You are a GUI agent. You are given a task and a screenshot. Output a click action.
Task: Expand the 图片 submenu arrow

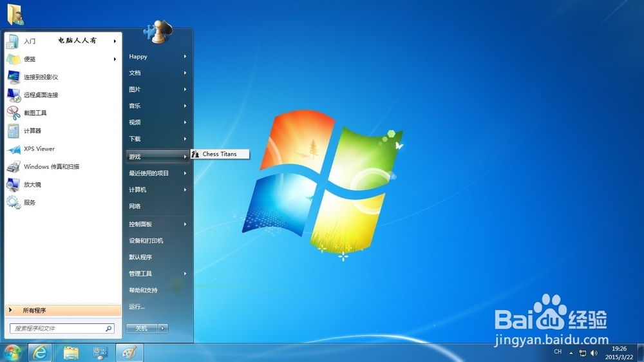[185, 89]
